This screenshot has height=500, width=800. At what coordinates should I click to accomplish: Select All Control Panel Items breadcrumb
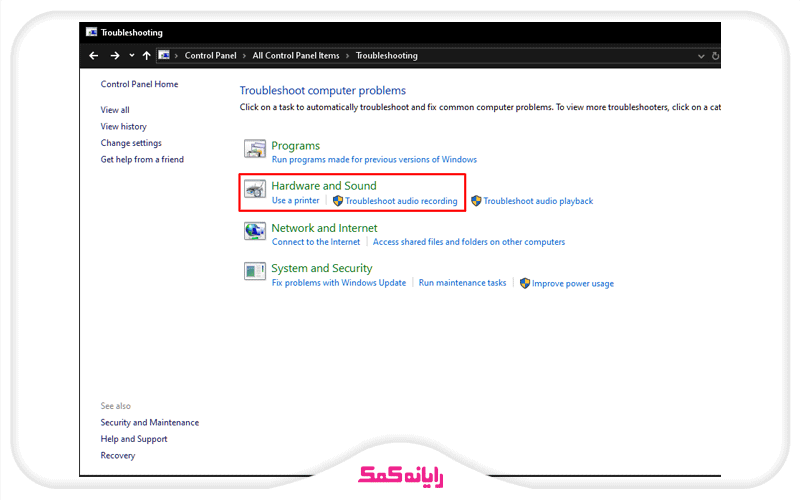click(296, 56)
